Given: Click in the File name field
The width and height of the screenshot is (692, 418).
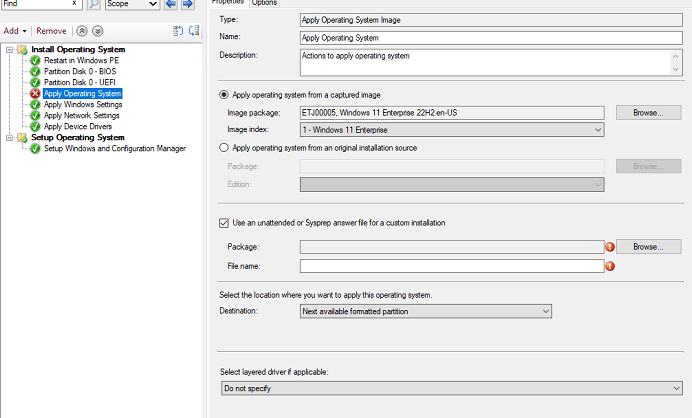Looking at the screenshot, I should [452, 266].
